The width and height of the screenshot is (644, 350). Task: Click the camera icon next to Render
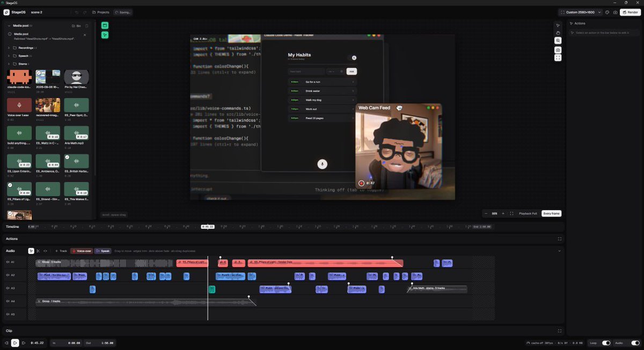tap(615, 12)
